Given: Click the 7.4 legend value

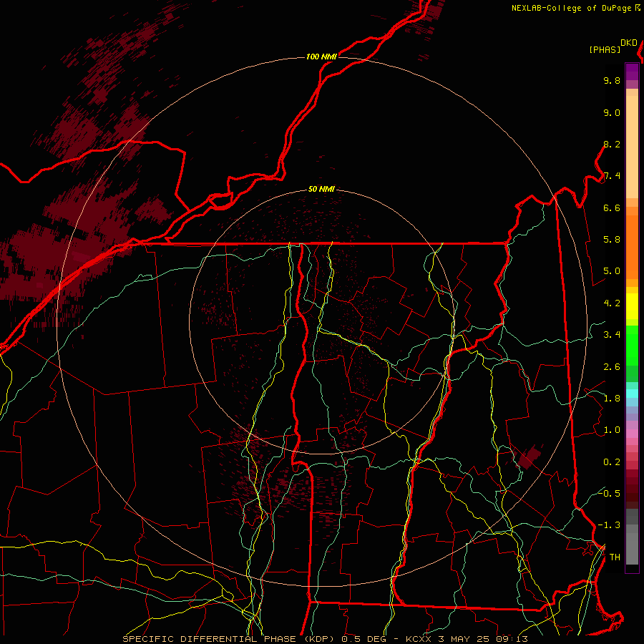Looking at the screenshot, I should pyautogui.click(x=612, y=176).
